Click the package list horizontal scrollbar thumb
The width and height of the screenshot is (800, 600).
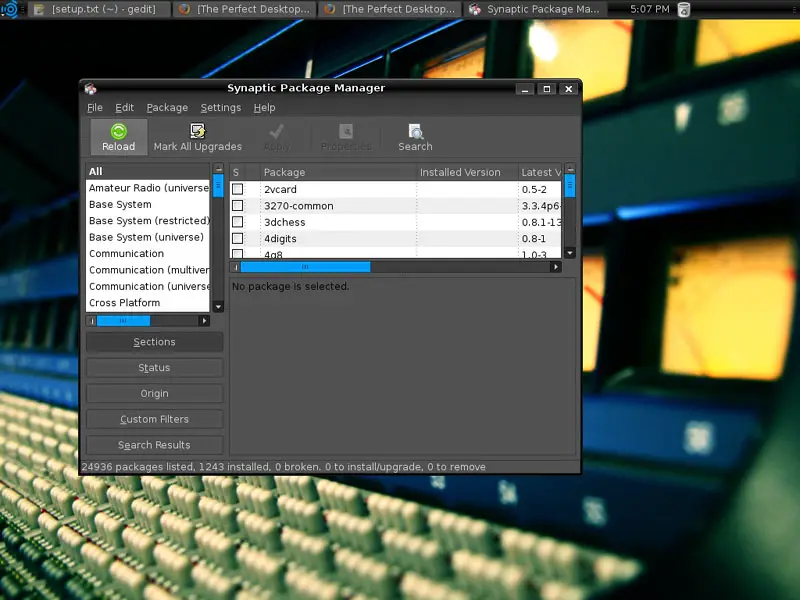pyautogui.click(x=305, y=267)
